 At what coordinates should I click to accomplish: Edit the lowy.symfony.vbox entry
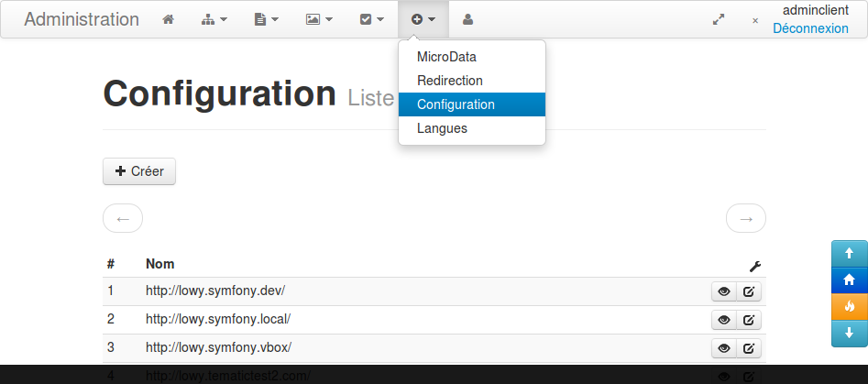coord(749,348)
